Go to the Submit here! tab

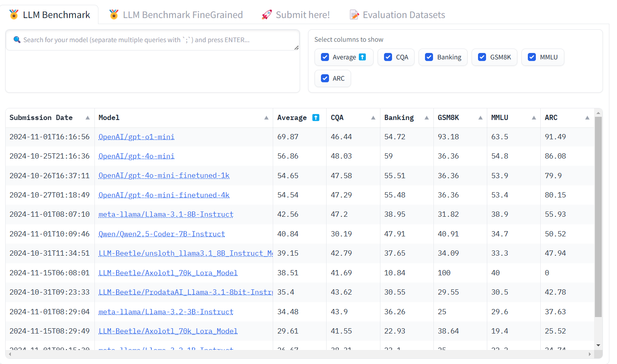(296, 15)
